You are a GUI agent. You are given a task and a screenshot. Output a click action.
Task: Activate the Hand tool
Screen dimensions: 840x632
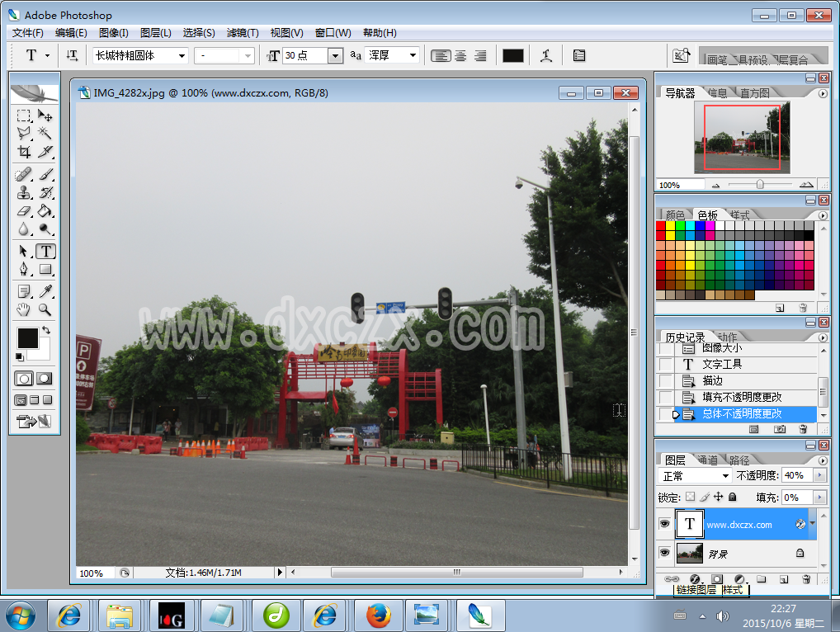pos(24,310)
